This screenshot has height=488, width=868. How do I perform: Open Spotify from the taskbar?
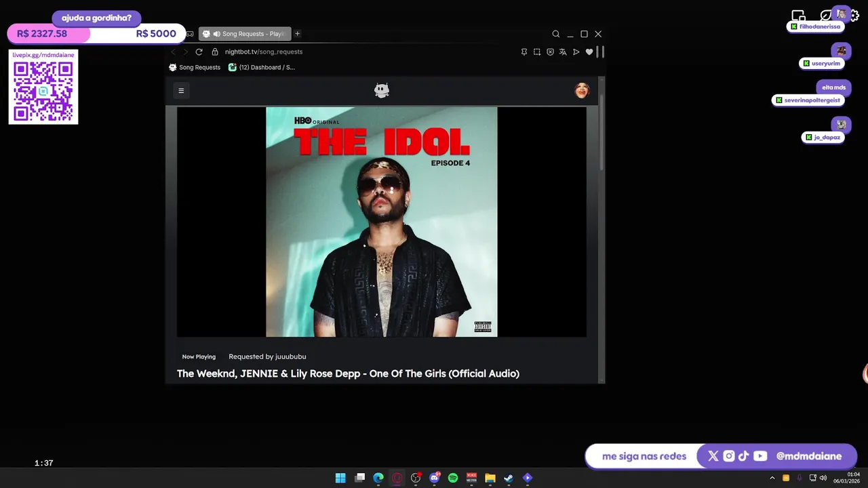(x=453, y=478)
